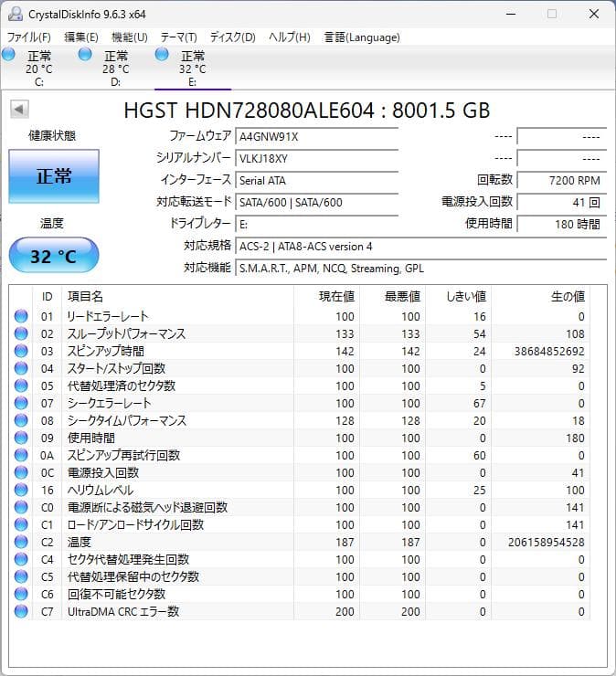Screen dimensions: 616x676
Task: Click status orb for 0A スピンアップ再試行回数 row
Action: pyautogui.click(x=21, y=455)
